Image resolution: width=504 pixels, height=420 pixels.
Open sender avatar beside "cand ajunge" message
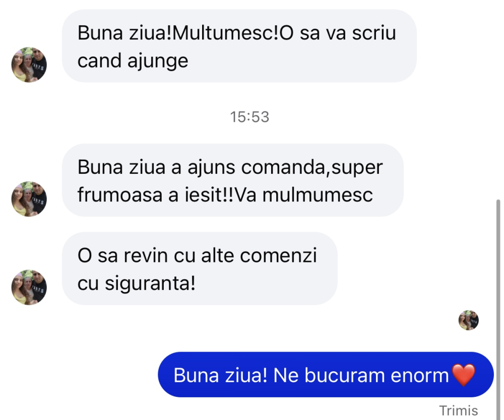tap(29, 64)
